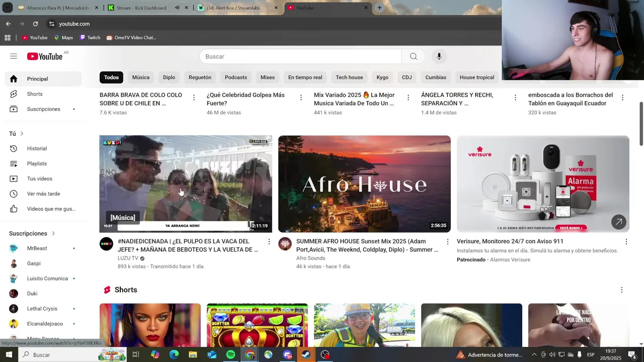644x362 pixels.
Task: Open browser apps grid in bookmarks bar
Action: point(8,38)
